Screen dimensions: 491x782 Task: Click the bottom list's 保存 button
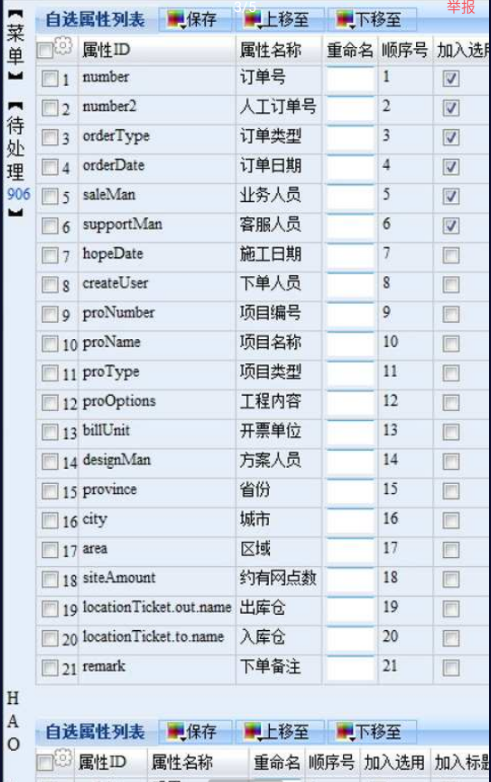tap(195, 732)
